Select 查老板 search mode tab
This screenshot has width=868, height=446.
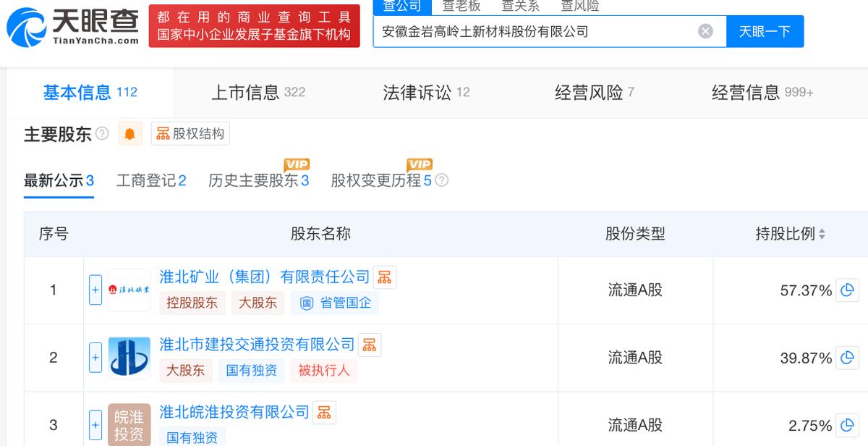tap(461, 7)
